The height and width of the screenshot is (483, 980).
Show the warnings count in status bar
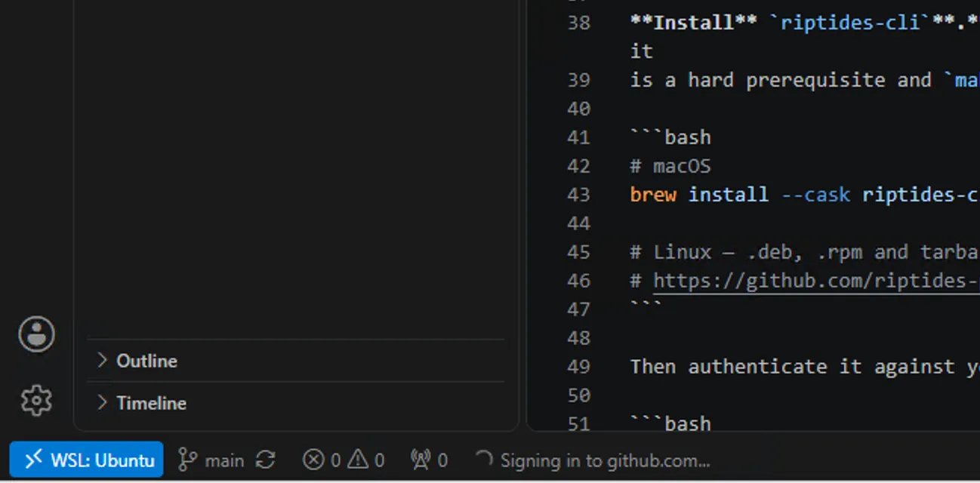point(366,460)
